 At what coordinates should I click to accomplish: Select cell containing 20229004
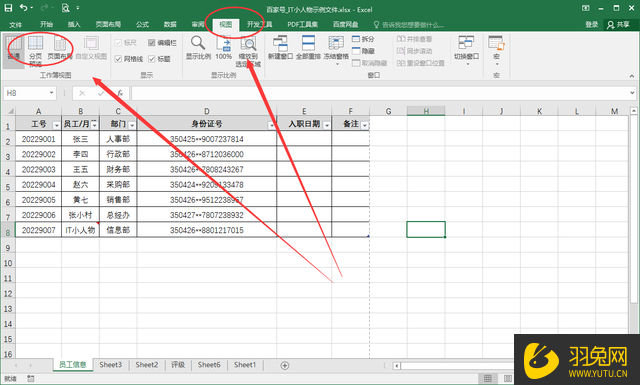pyautogui.click(x=38, y=185)
